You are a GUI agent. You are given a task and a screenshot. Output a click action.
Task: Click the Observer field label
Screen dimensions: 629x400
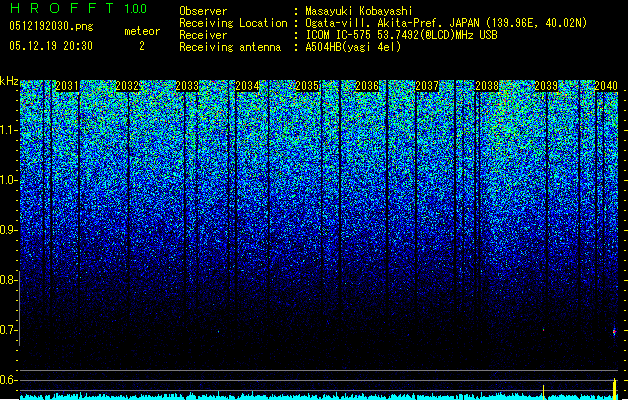(x=203, y=11)
